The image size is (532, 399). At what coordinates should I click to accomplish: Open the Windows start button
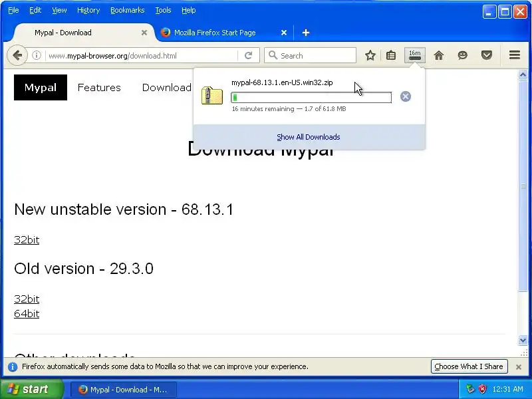click(x=31, y=389)
